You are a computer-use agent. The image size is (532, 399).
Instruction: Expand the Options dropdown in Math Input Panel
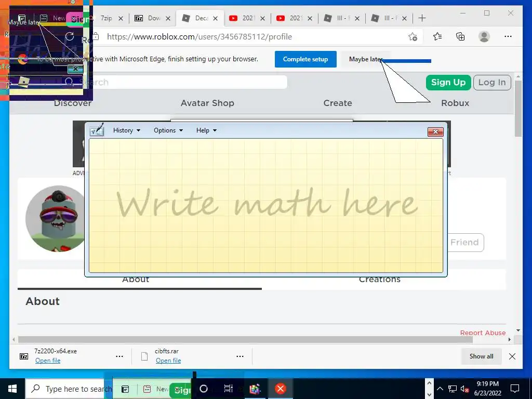point(168,130)
